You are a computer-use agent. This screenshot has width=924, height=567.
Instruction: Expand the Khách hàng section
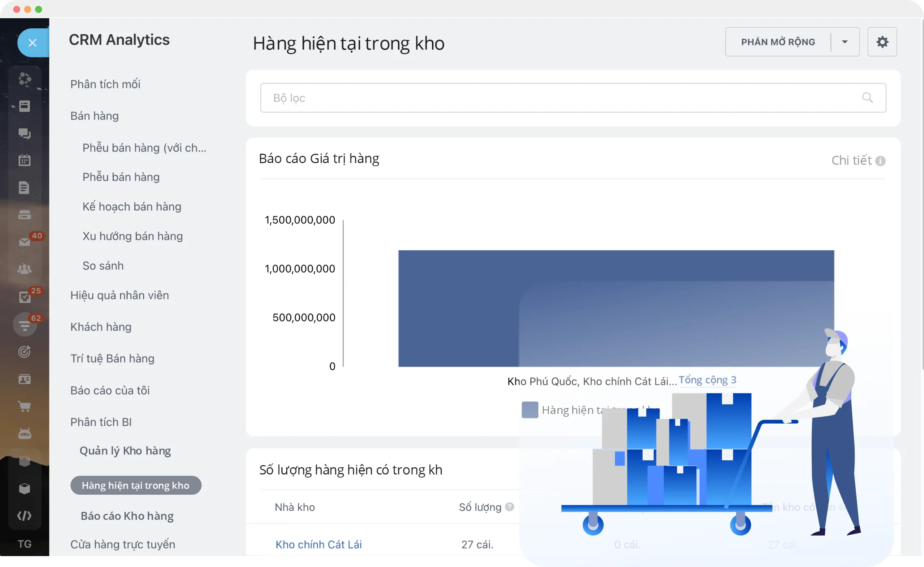[101, 327]
